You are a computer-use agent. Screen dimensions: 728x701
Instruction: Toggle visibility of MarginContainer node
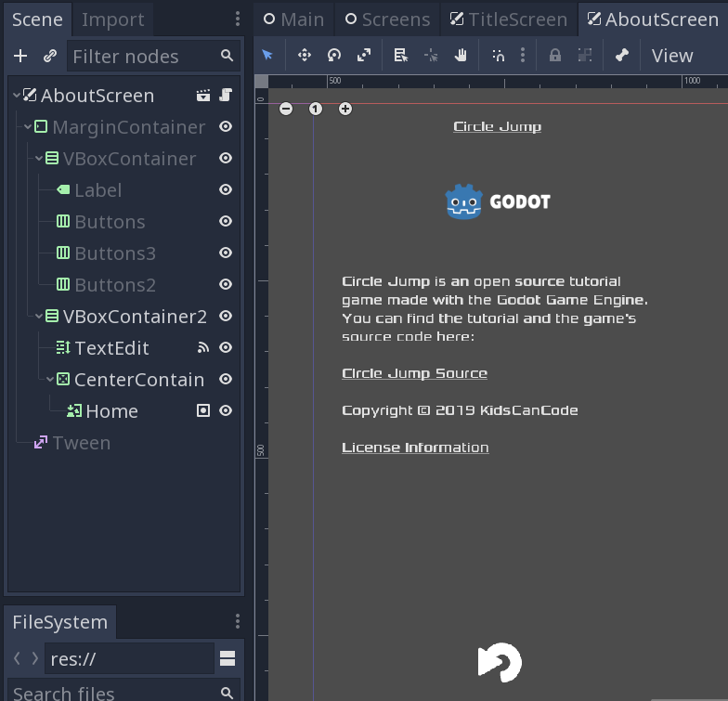click(226, 126)
